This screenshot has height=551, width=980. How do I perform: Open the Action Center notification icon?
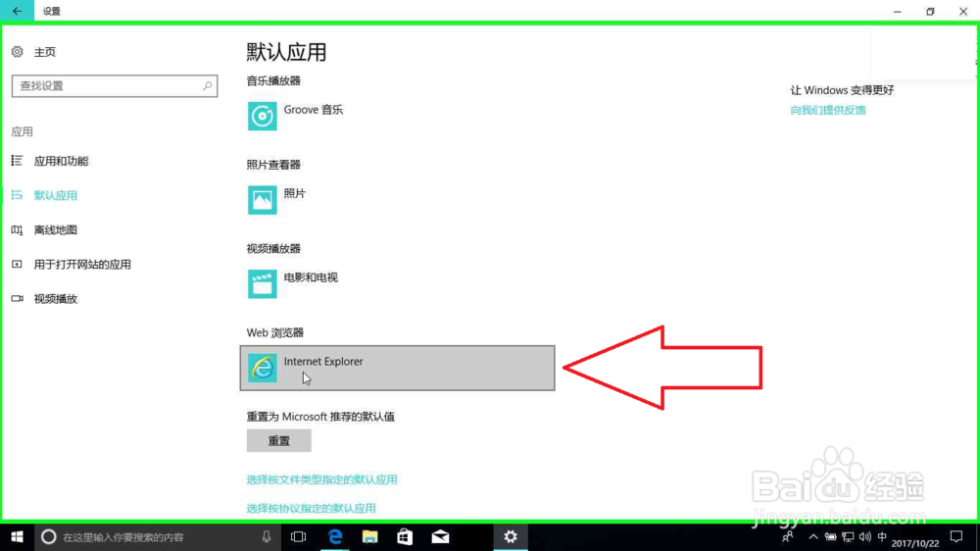click(956, 536)
